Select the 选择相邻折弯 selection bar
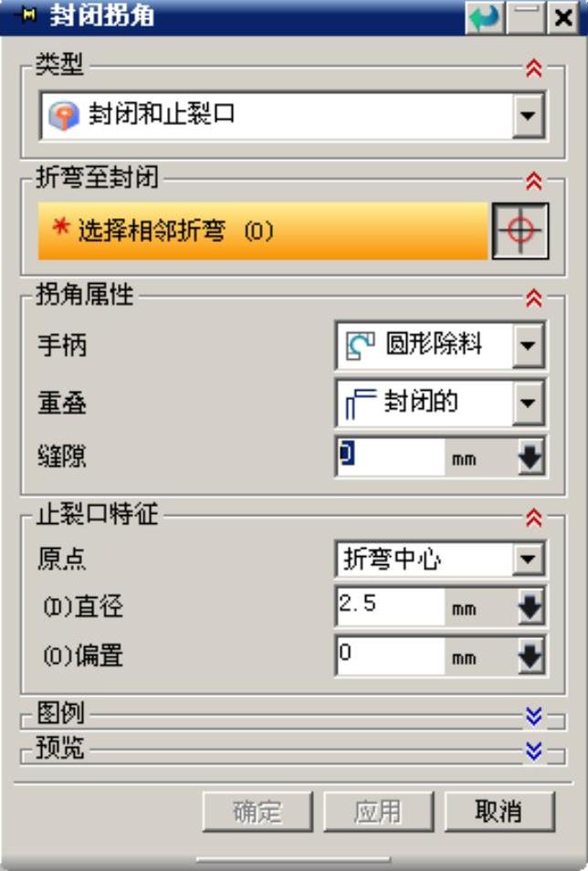 point(263,231)
